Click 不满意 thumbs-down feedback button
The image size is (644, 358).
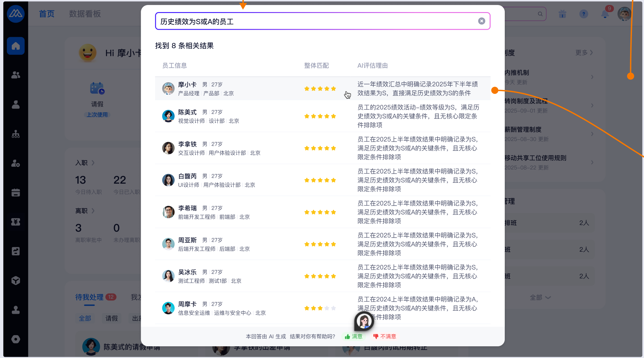385,336
